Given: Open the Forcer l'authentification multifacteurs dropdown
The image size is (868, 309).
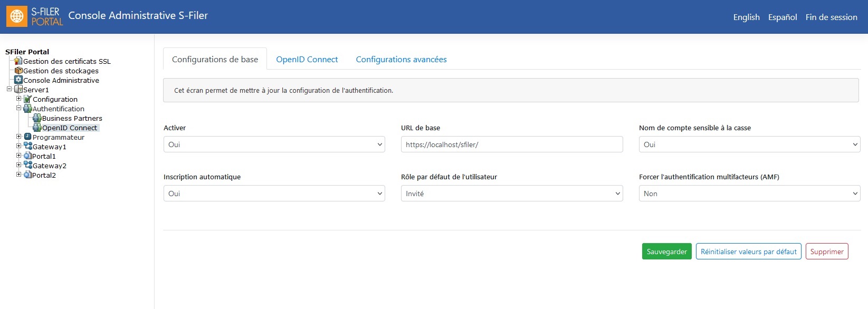Looking at the screenshot, I should 750,194.
